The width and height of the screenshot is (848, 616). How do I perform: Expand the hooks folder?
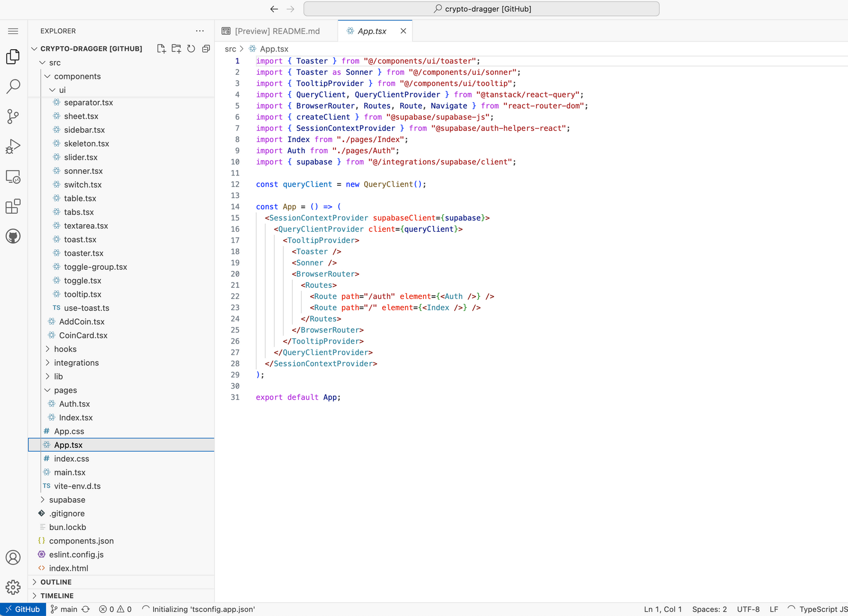(x=65, y=349)
